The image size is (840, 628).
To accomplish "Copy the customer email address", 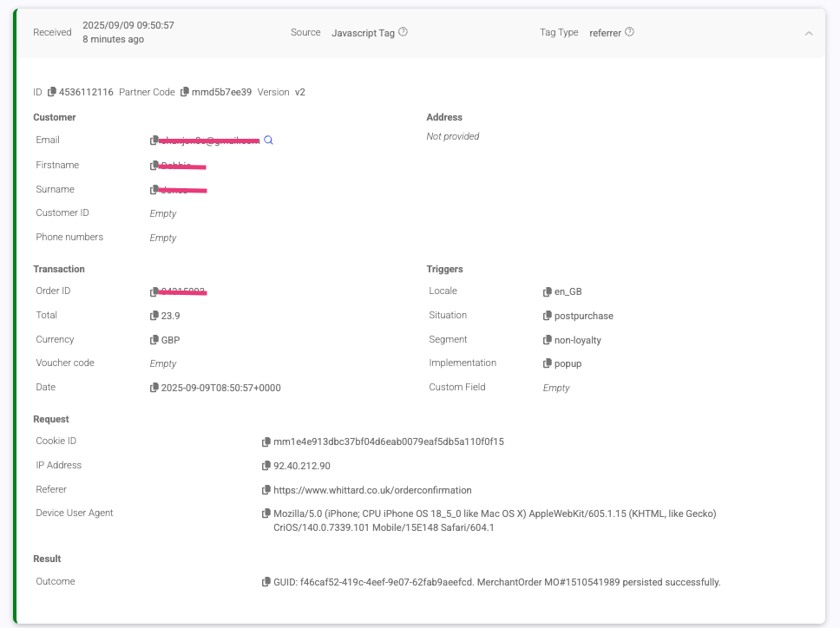I will point(154,141).
